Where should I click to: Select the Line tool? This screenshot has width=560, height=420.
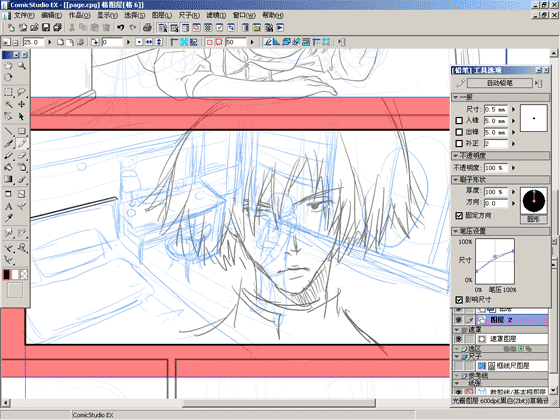tap(8, 131)
